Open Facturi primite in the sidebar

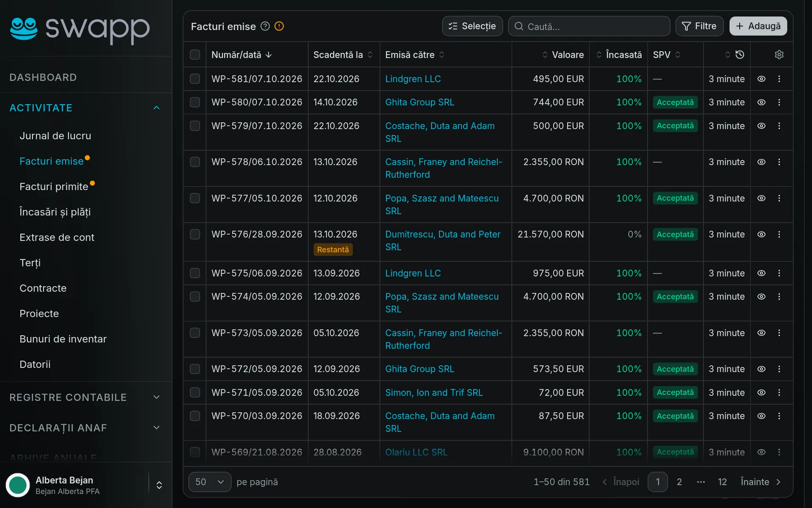(x=54, y=187)
